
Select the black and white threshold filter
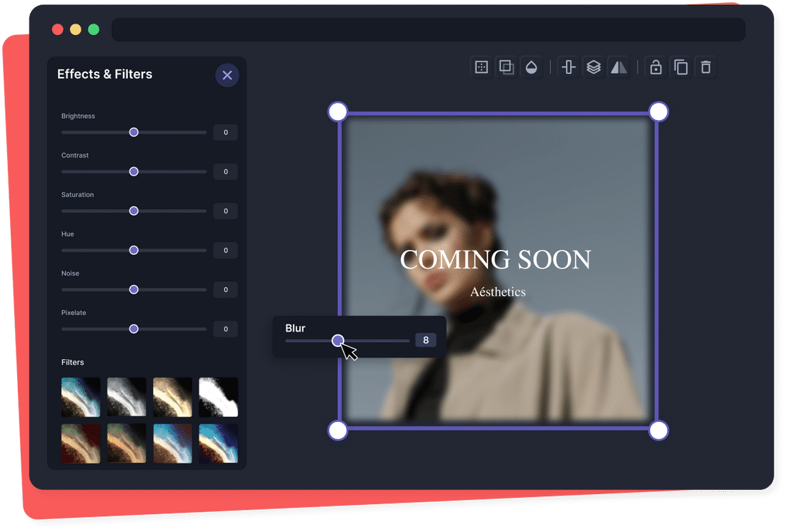218,397
